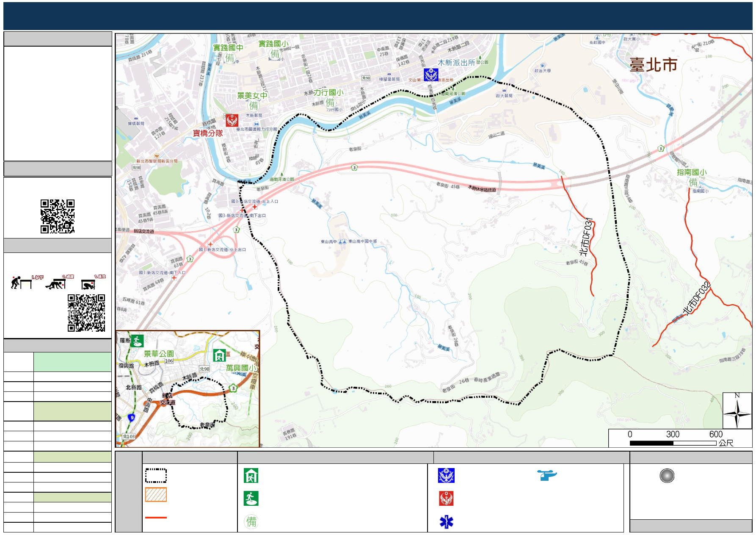
Task: Click the 力行國小 green school label
Action: point(328,92)
